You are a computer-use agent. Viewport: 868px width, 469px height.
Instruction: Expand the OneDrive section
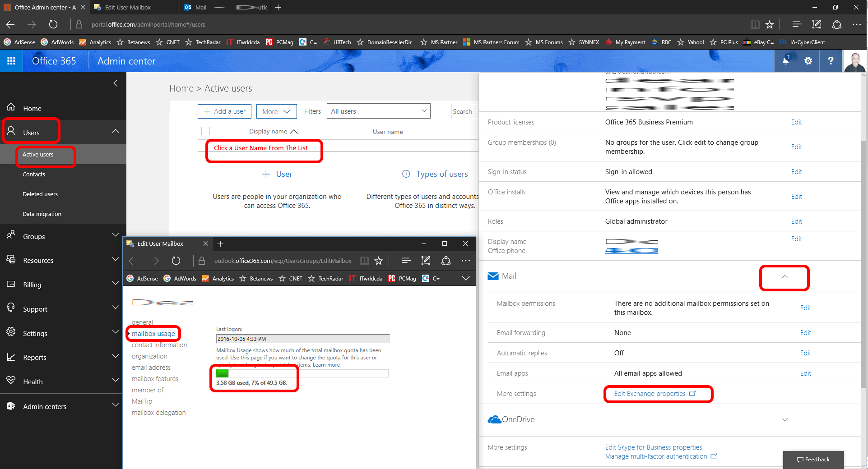785,420
